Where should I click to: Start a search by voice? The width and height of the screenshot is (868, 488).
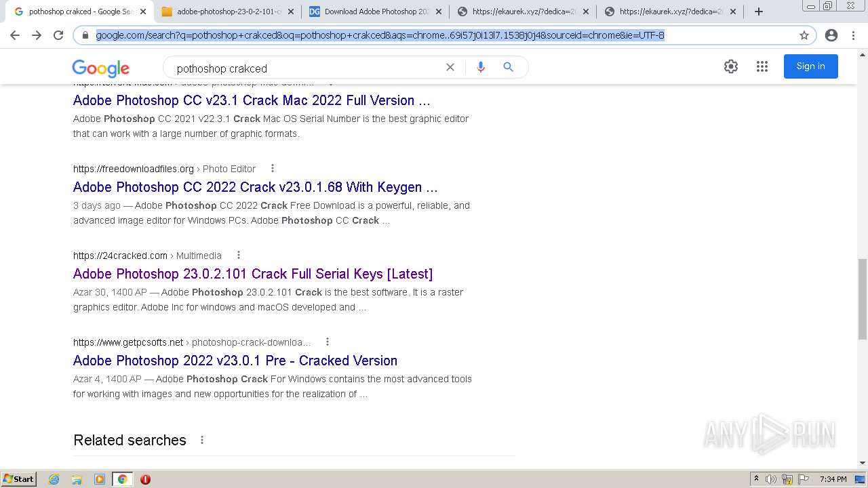click(481, 67)
